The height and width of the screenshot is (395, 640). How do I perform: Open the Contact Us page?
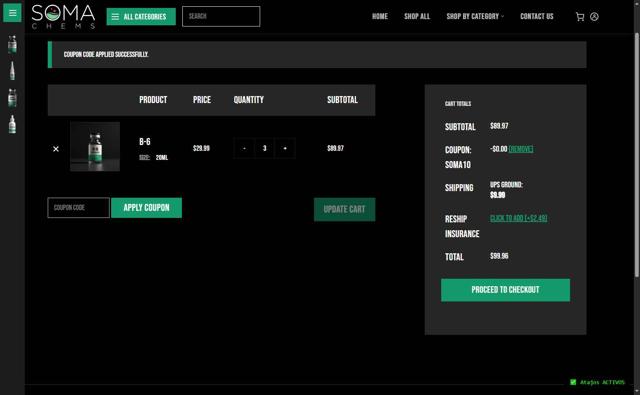pos(537,16)
